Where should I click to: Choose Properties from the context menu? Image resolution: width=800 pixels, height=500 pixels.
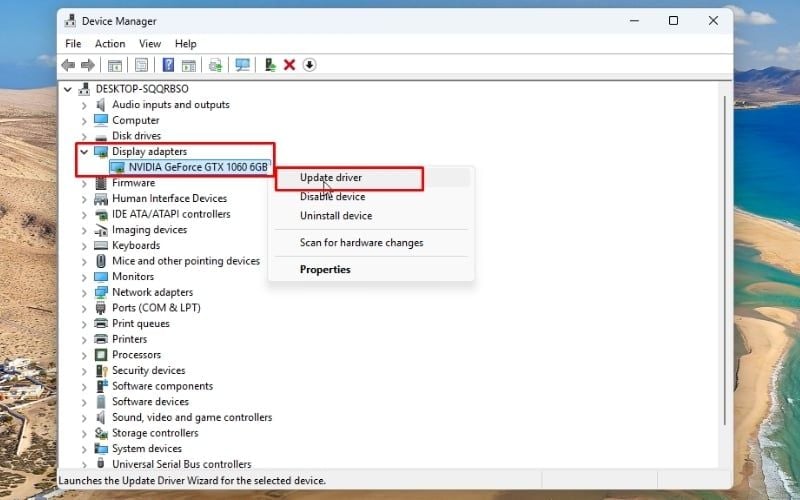pyautogui.click(x=371, y=269)
